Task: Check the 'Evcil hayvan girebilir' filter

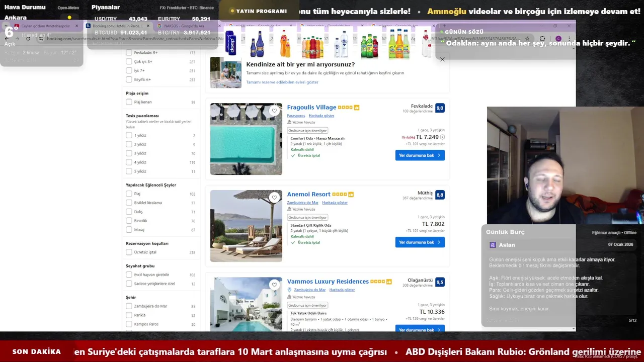Action: 129,275
